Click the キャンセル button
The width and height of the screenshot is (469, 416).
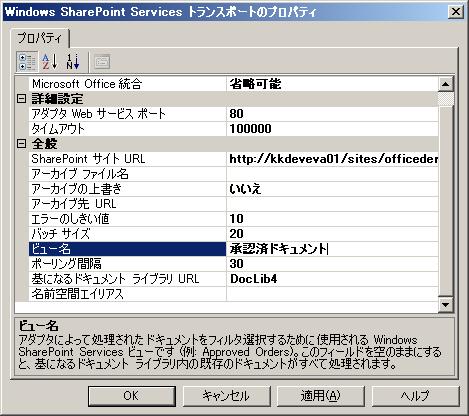226,396
